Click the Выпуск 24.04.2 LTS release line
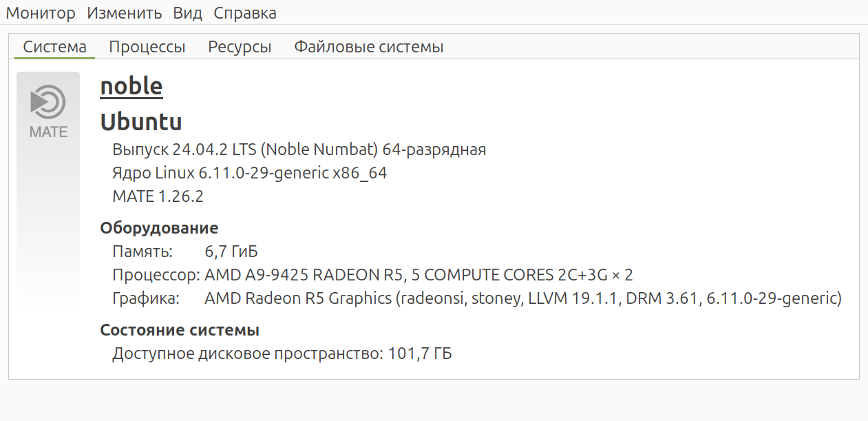Screen dimensions: 868x421 299,150
